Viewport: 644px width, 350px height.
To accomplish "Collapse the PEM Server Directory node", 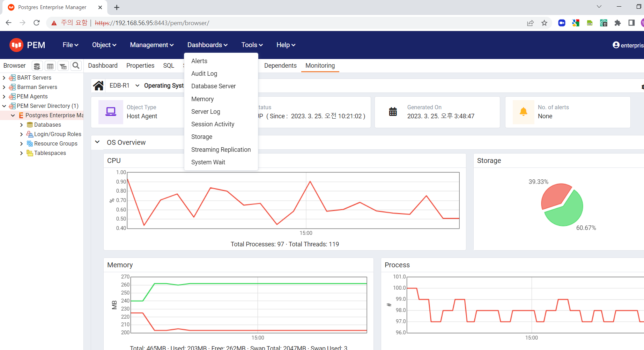I will click(4, 106).
